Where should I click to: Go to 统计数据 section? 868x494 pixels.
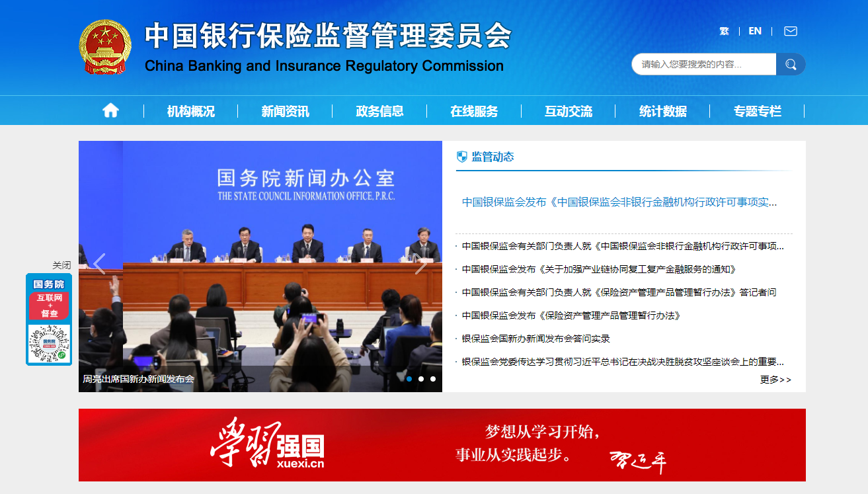[662, 111]
